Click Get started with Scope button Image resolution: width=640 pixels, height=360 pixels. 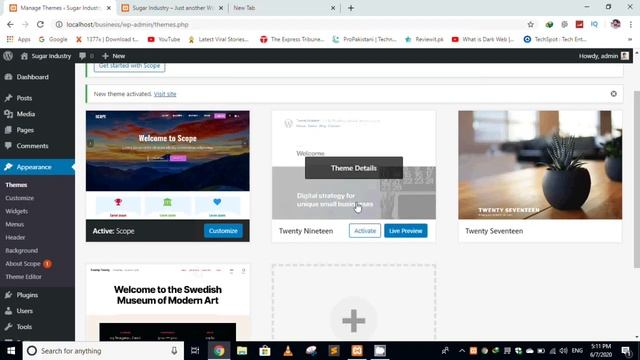[x=129, y=67]
